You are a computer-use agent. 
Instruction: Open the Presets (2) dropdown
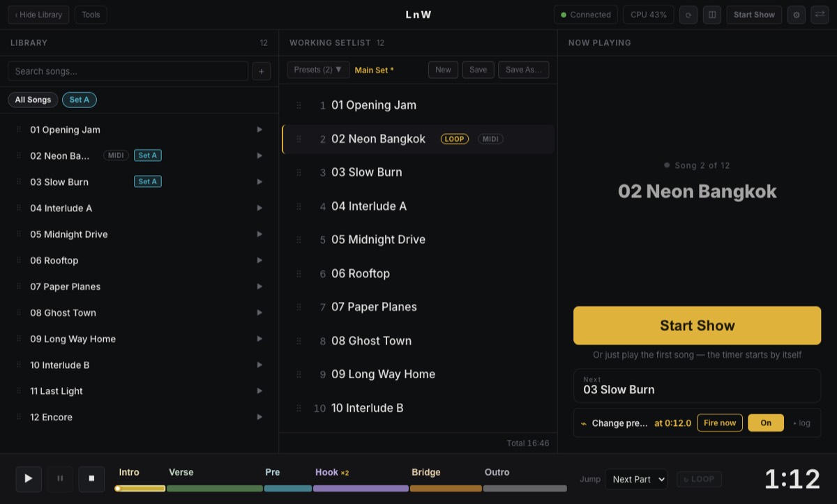point(318,70)
